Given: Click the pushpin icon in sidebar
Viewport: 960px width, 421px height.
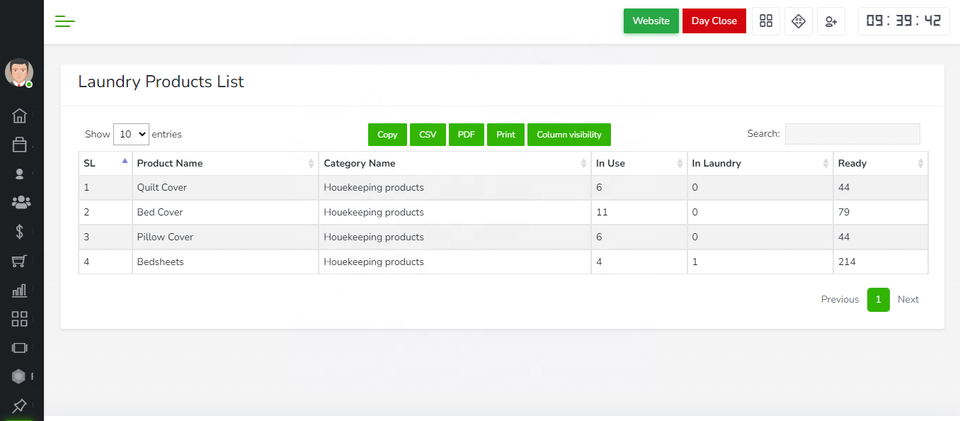Looking at the screenshot, I should click(19, 406).
